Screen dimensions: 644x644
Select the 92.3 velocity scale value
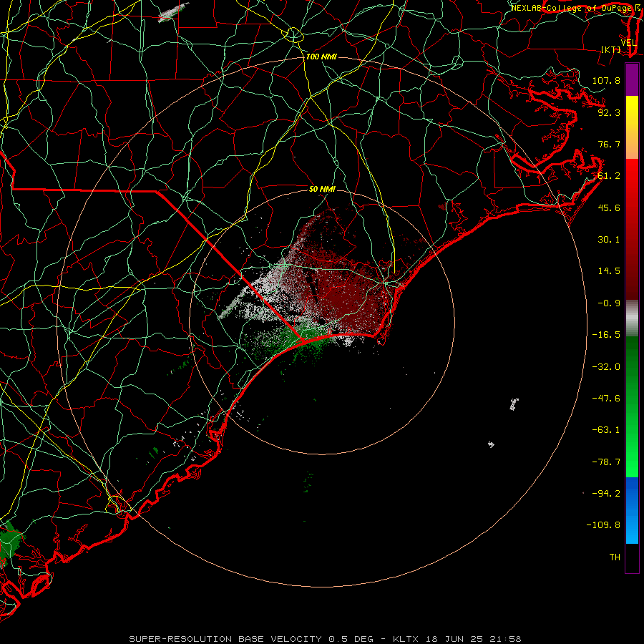click(609, 112)
